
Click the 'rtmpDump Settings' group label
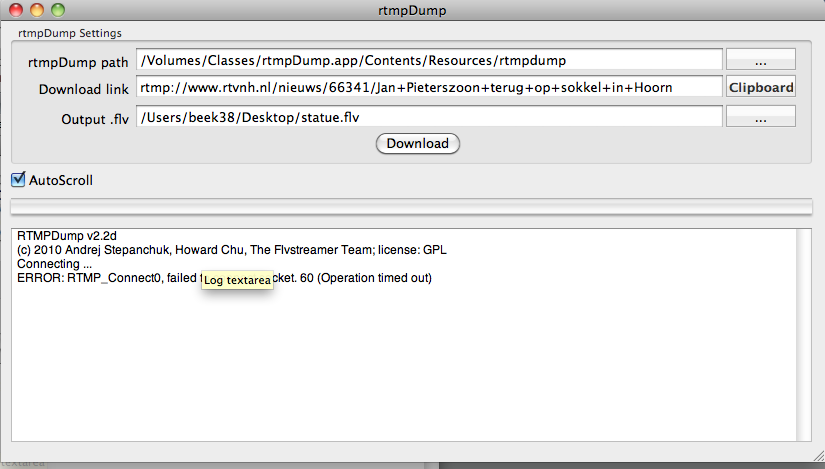(x=69, y=33)
